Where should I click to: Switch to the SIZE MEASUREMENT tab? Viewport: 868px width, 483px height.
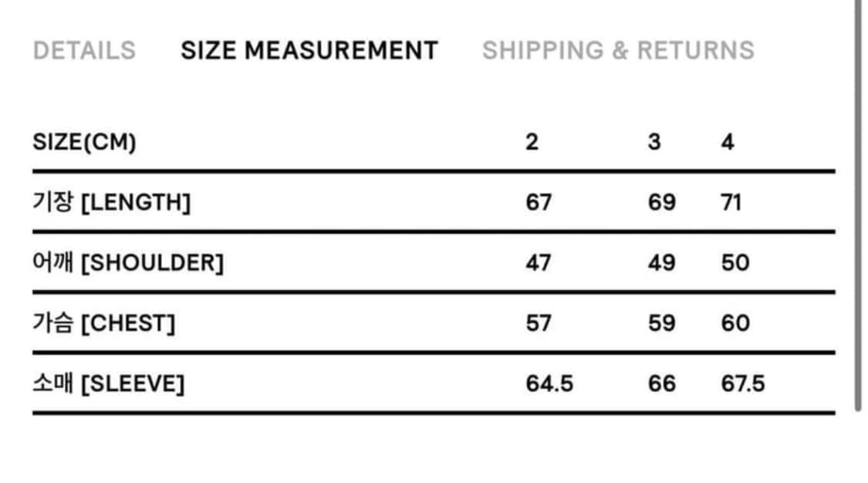click(x=309, y=51)
